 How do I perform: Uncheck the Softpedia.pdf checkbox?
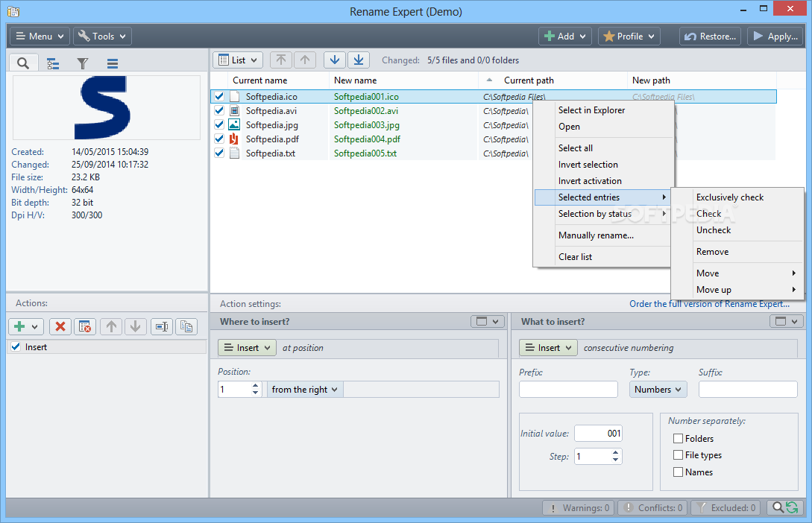[x=219, y=139]
